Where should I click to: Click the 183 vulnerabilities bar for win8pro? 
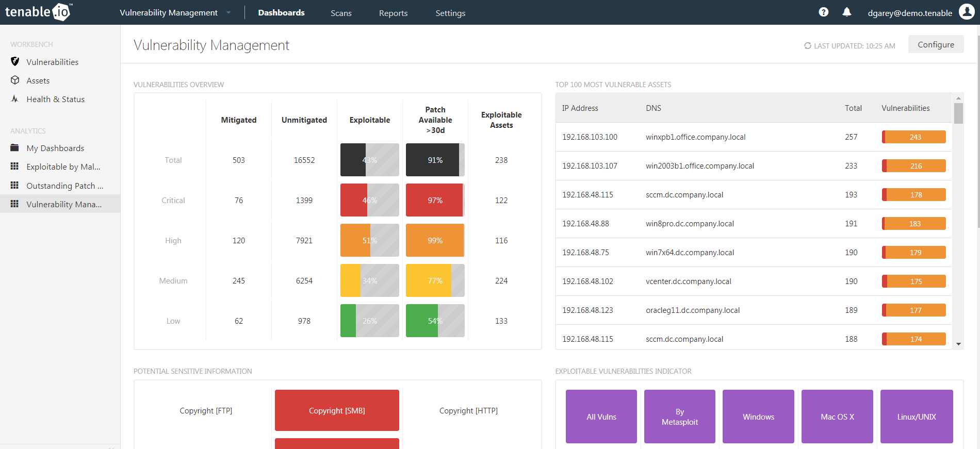tap(914, 223)
